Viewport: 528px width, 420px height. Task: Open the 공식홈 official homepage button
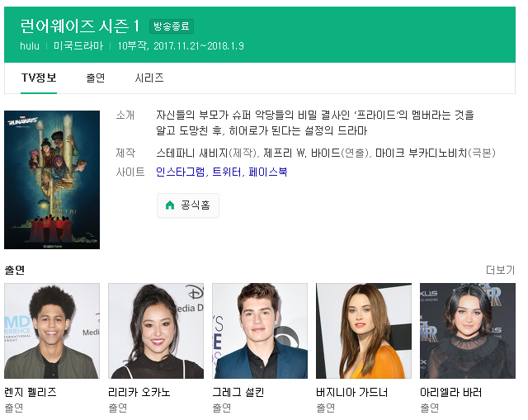pos(188,205)
